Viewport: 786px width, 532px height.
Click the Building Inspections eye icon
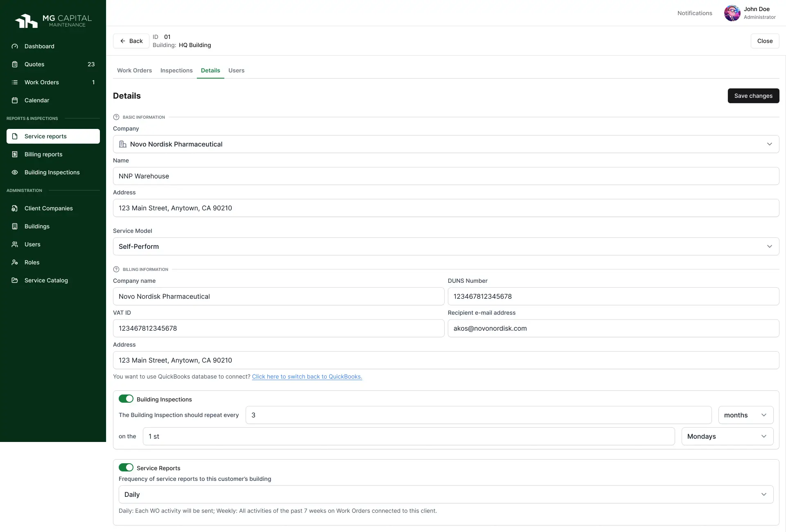15,172
